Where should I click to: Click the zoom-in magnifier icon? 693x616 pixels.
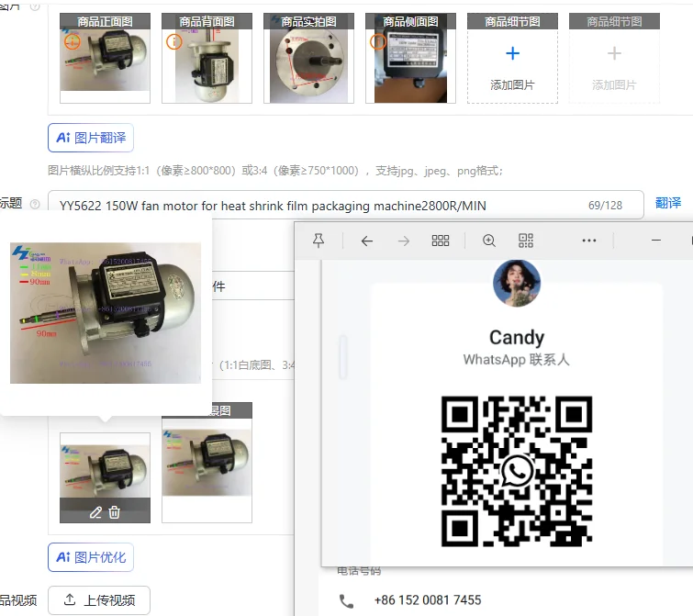click(x=489, y=241)
